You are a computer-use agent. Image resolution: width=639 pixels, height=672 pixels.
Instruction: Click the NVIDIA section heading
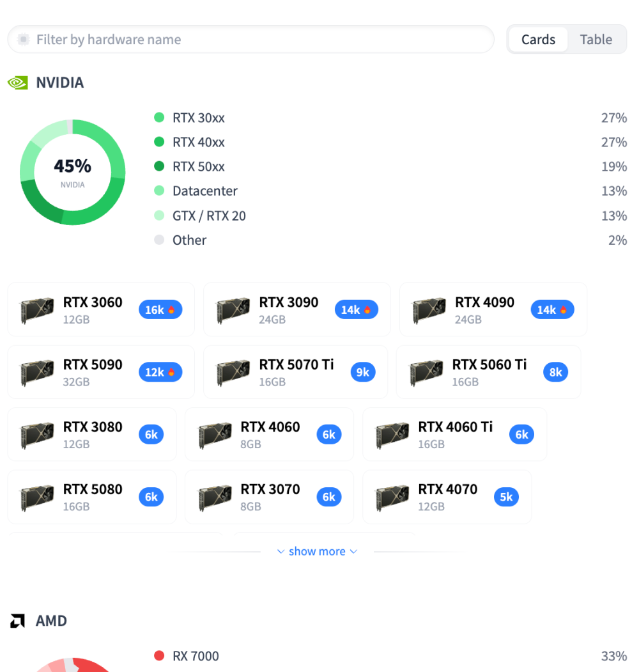59,82
